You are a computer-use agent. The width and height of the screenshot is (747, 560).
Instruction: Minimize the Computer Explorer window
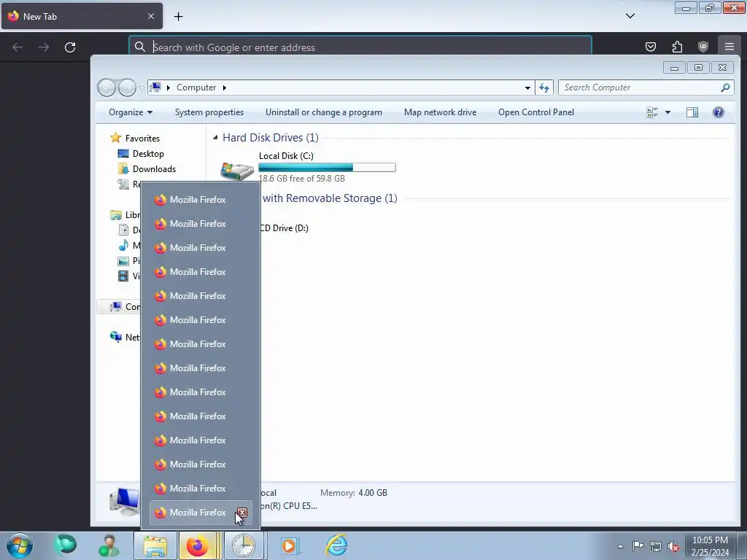tap(674, 68)
